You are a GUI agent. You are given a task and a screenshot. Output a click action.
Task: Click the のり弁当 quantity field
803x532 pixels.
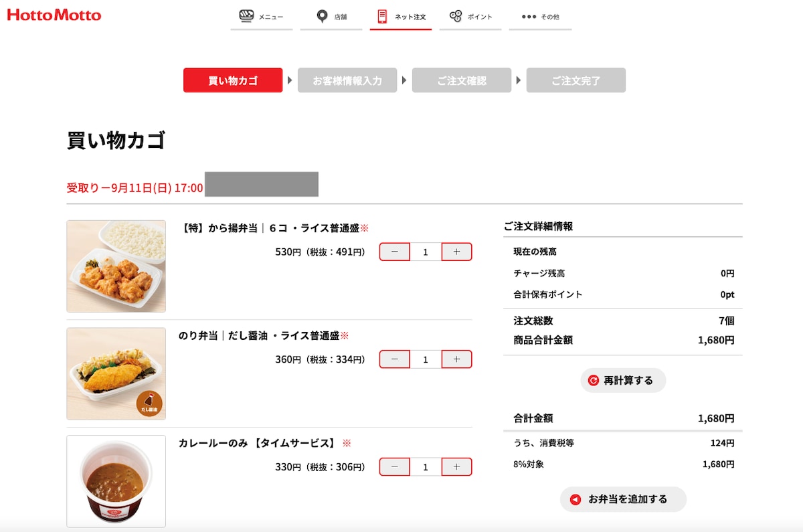pyautogui.click(x=426, y=359)
